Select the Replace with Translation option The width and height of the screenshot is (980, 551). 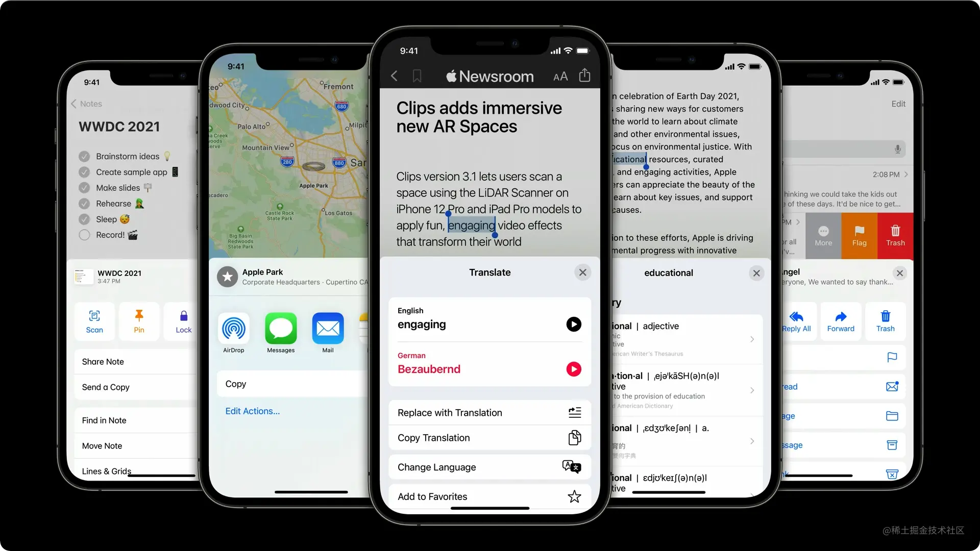(489, 412)
